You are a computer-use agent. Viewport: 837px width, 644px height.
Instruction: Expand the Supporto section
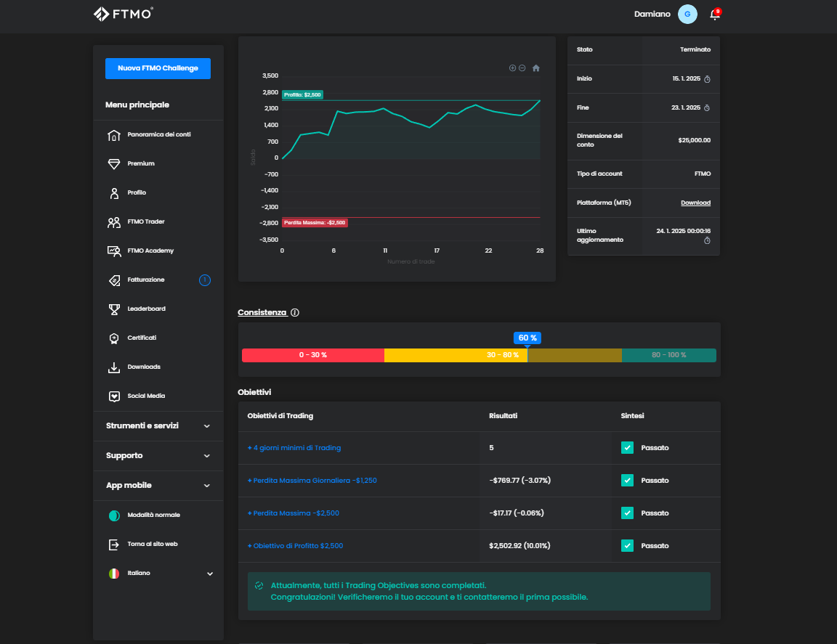[x=158, y=456]
